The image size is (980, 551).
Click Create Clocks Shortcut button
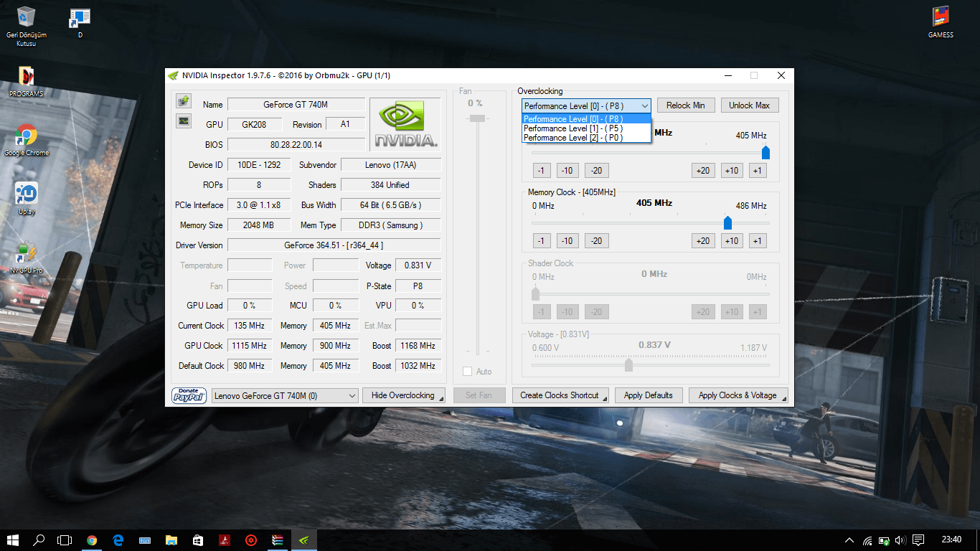(560, 395)
